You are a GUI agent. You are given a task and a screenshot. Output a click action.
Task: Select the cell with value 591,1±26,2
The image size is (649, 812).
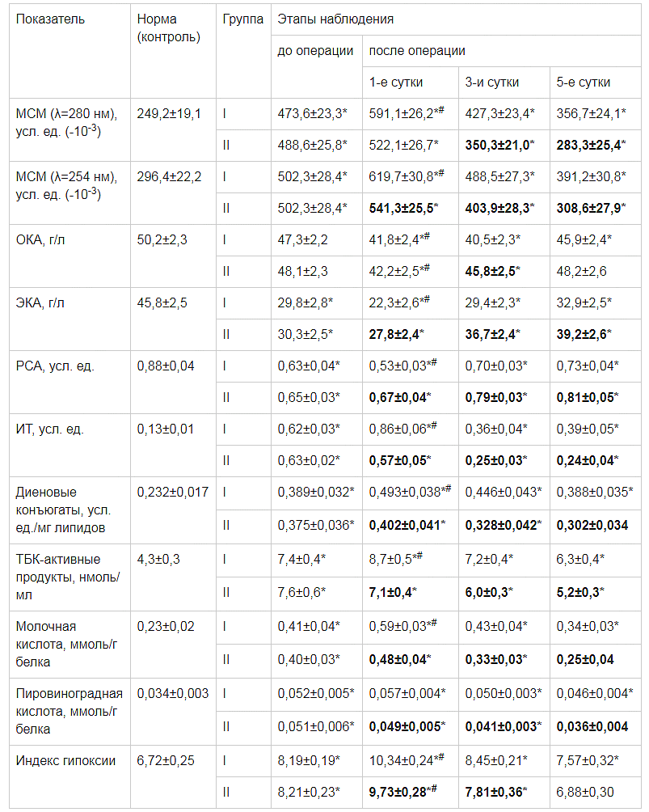[x=407, y=114]
